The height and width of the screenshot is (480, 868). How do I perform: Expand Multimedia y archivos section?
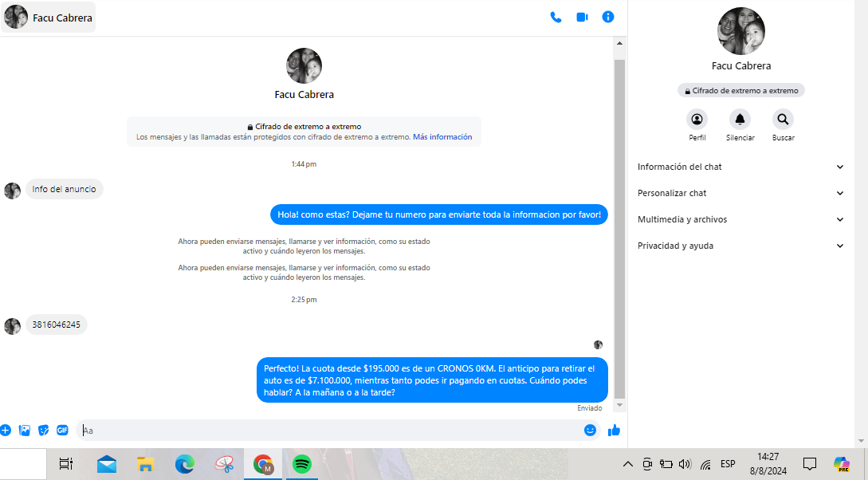[x=740, y=219]
